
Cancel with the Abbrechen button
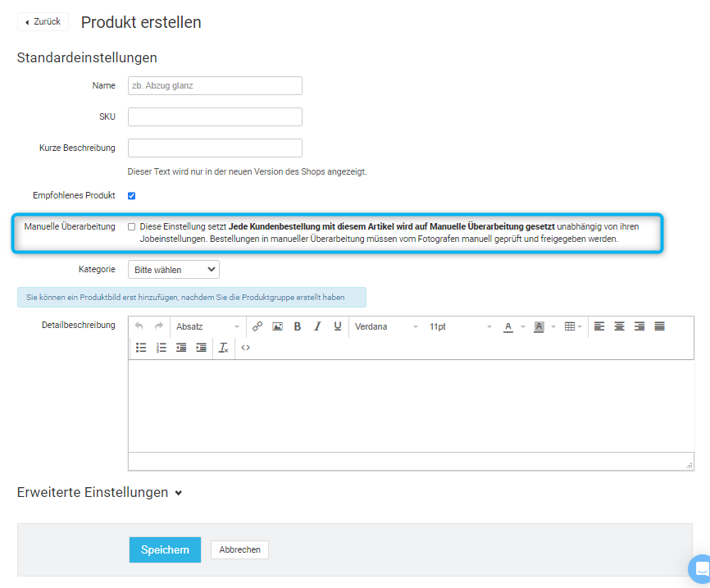tap(240, 550)
